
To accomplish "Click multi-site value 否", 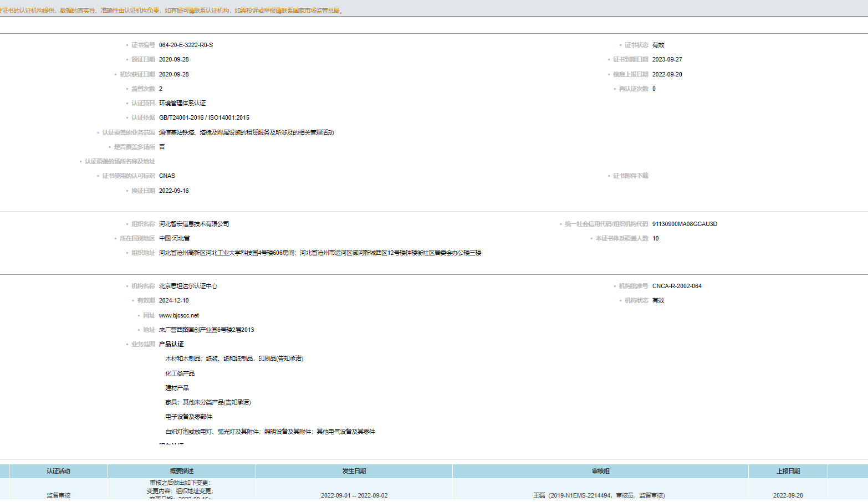I will coord(162,147).
